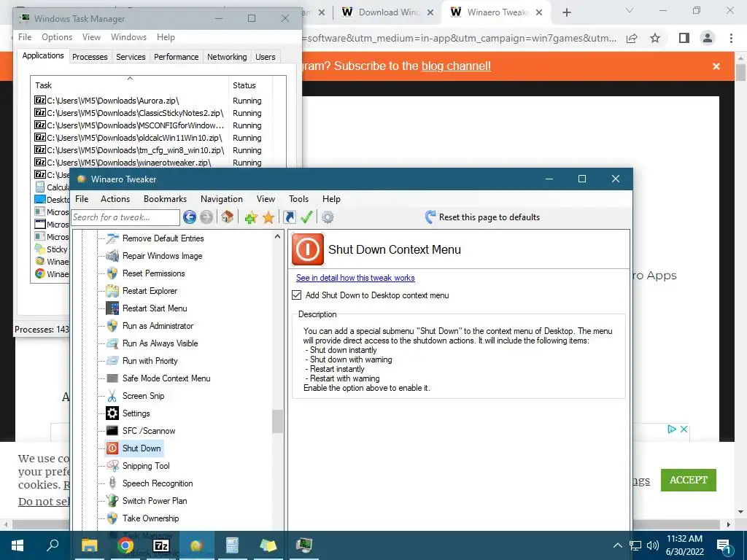Select Restart Start Menu tree item

pyautogui.click(x=155, y=308)
